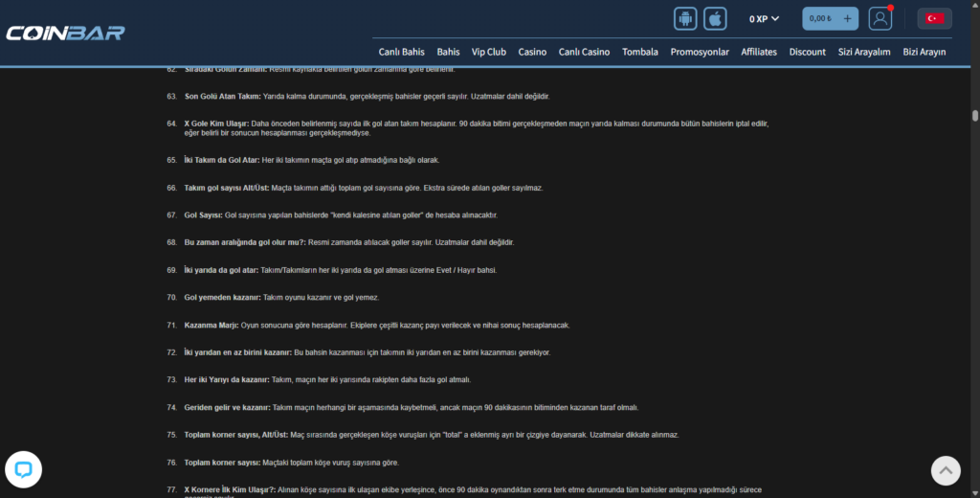This screenshot has width=980, height=498.
Task: Open the Discount page
Action: point(807,52)
